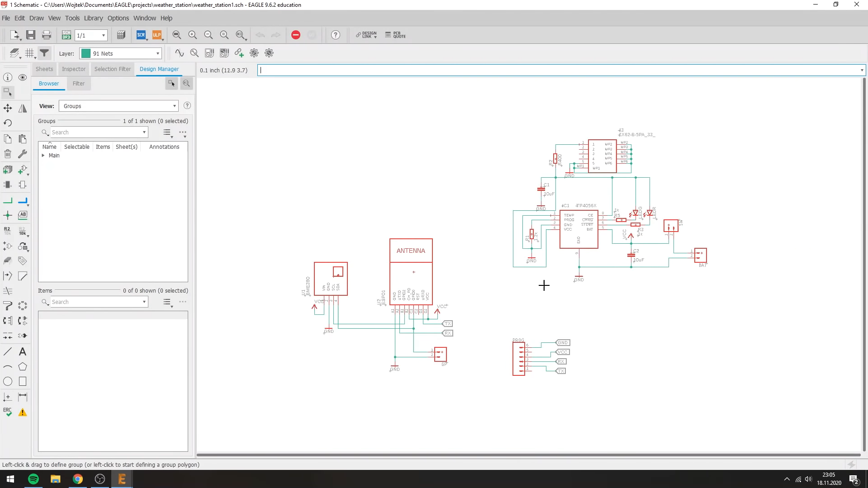Viewport: 868px width, 488px height.
Task: Open the Windows Start menu
Action: [10, 479]
